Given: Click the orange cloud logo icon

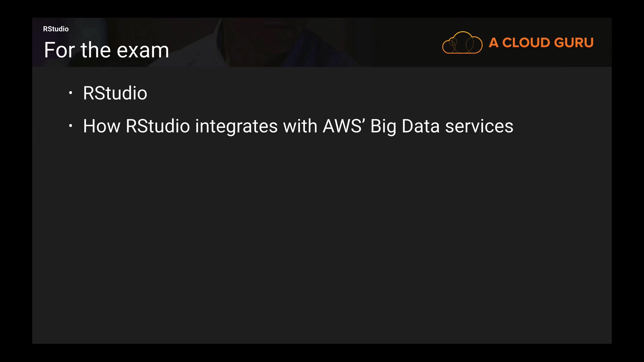Looking at the screenshot, I should pos(462,43).
